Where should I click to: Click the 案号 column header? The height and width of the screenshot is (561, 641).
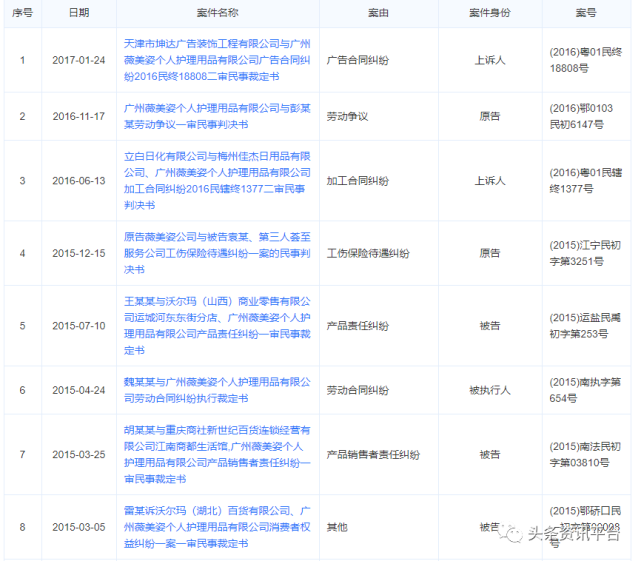(584, 13)
